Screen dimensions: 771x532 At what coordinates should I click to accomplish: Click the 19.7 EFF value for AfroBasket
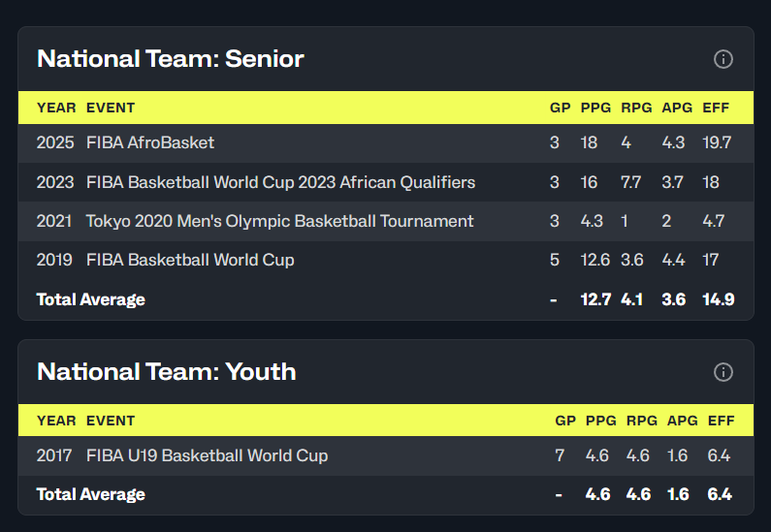pos(717,143)
